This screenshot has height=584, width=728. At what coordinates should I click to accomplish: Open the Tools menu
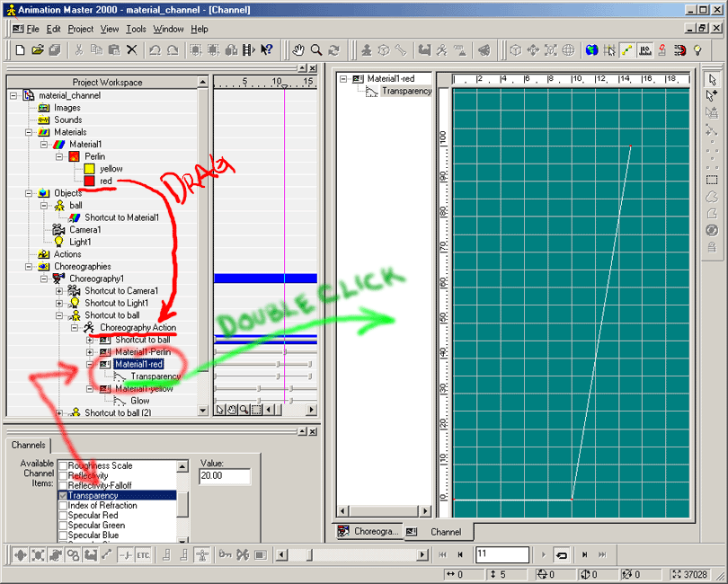[136, 29]
